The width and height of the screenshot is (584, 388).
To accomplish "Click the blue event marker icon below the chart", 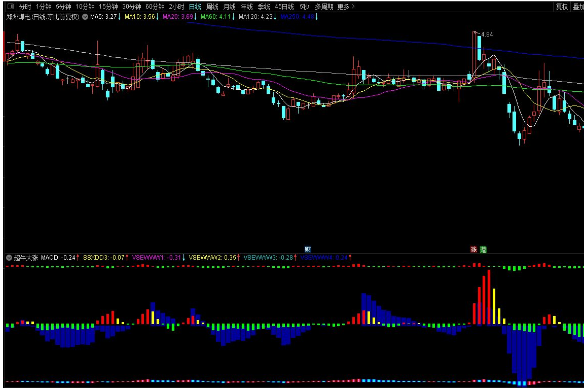I will point(308,249).
